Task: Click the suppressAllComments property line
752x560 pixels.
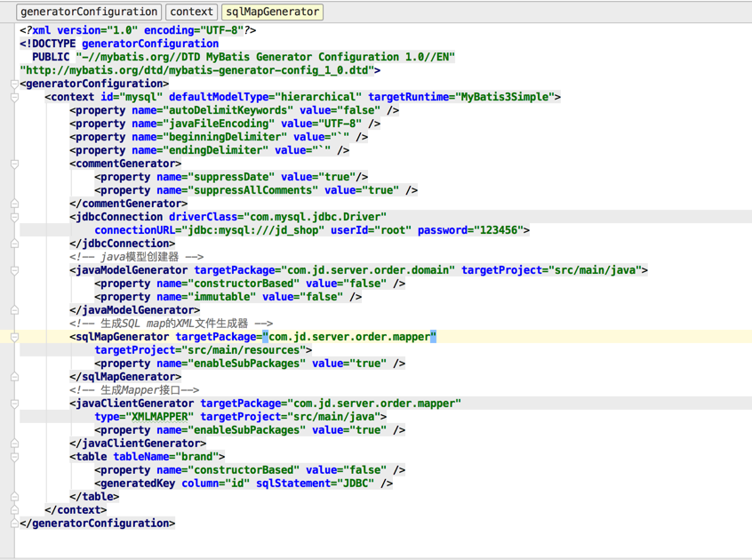Action: pyautogui.click(x=256, y=190)
